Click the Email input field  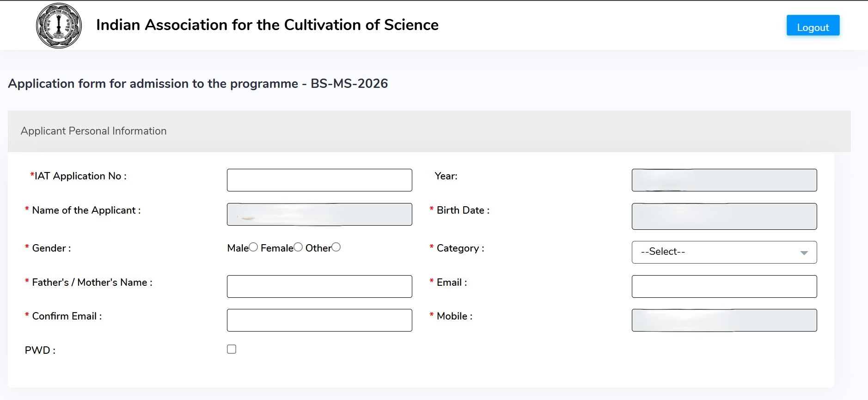(724, 286)
